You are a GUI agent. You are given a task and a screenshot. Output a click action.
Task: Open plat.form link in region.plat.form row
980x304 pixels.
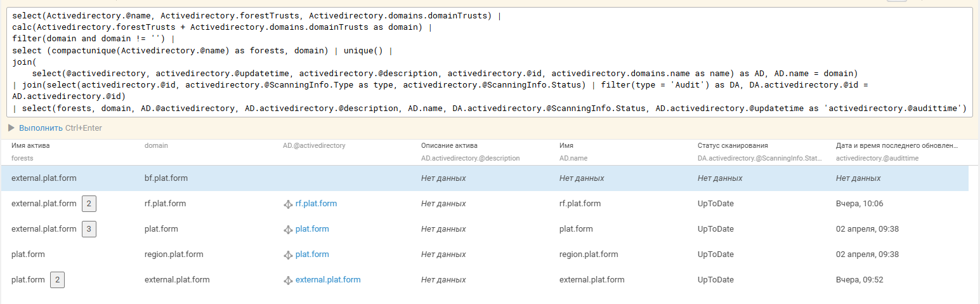pyautogui.click(x=312, y=254)
